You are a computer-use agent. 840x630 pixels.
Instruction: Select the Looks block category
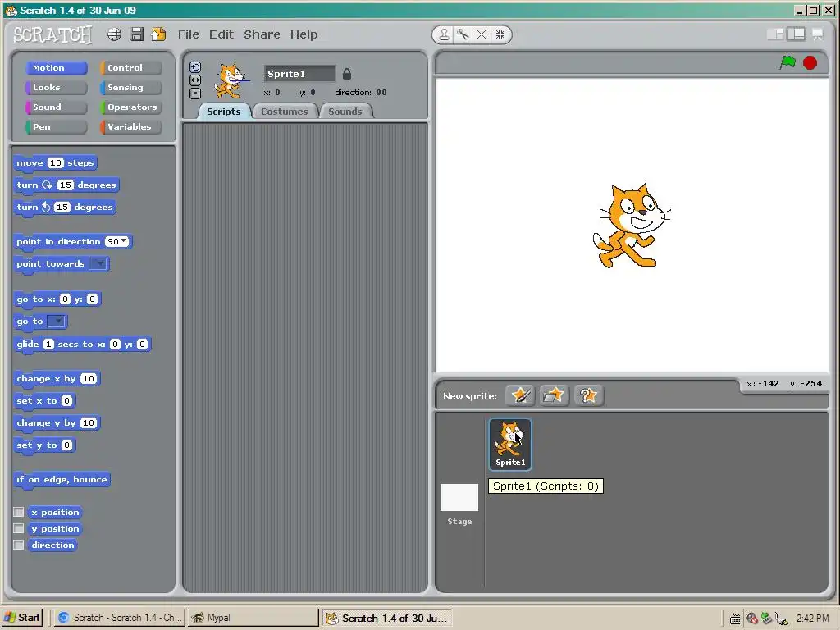click(57, 87)
